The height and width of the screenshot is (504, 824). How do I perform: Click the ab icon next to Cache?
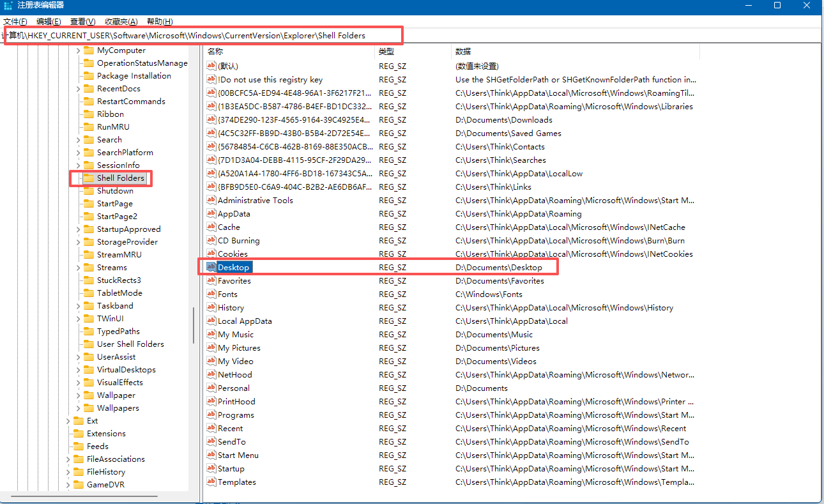[211, 227]
